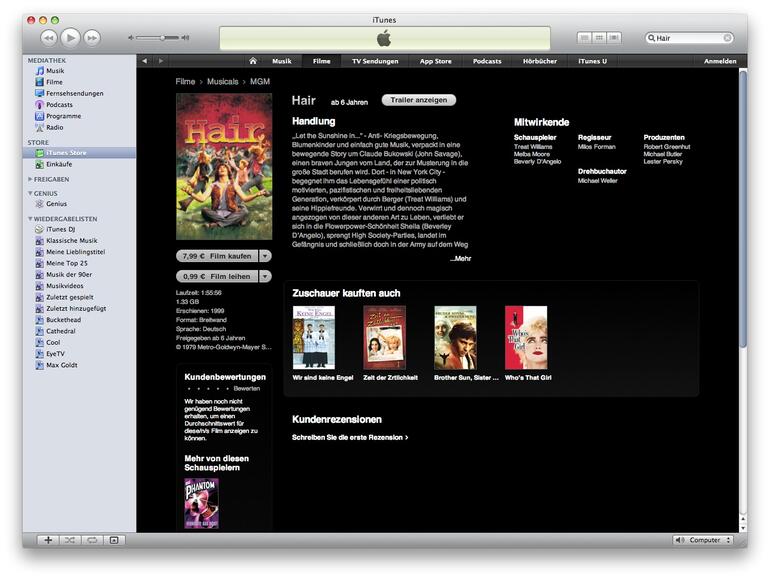Click ...Mehr to expand the Handlung

pyautogui.click(x=461, y=258)
